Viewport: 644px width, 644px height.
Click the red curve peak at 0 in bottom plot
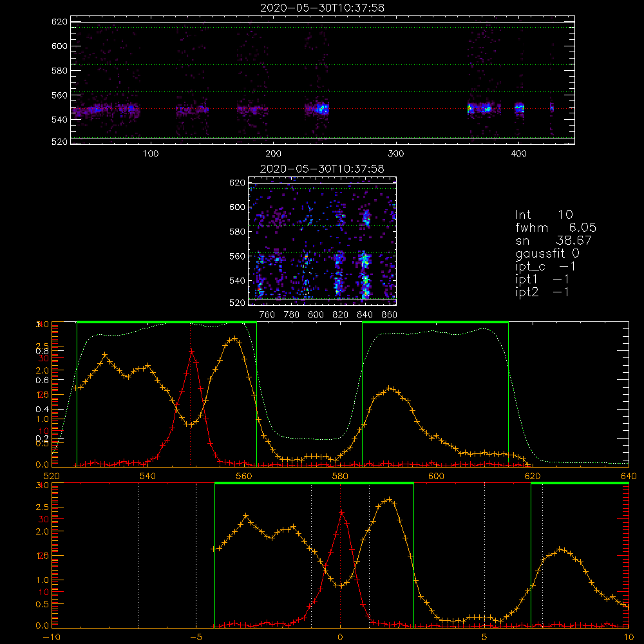pyautogui.click(x=341, y=512)
